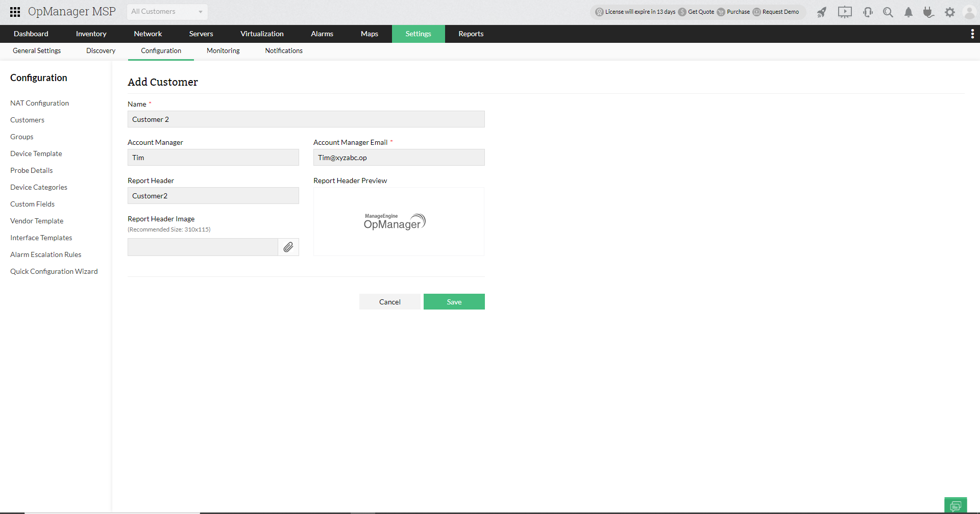Open global search with the magnifier icon
Screen dimensions: 980x514
click(x=888, y=12)
